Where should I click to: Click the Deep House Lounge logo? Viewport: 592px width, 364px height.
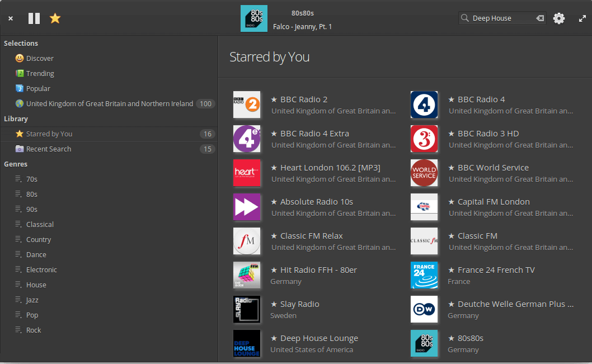pyautogui.click(x=247, y=344)
